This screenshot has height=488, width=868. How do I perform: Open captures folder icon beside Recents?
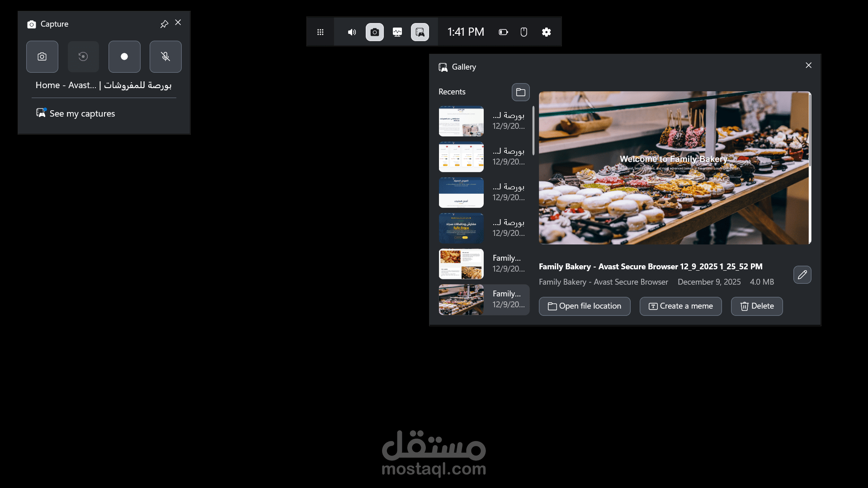[x=520, y=92]
